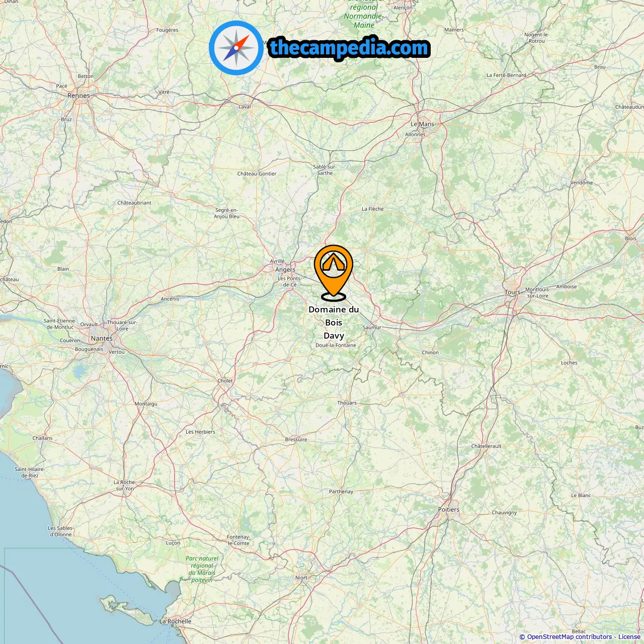This screenshot has height=644, width=644.
Task: Click the orange campsite tent marker
Action: (334, 272)
